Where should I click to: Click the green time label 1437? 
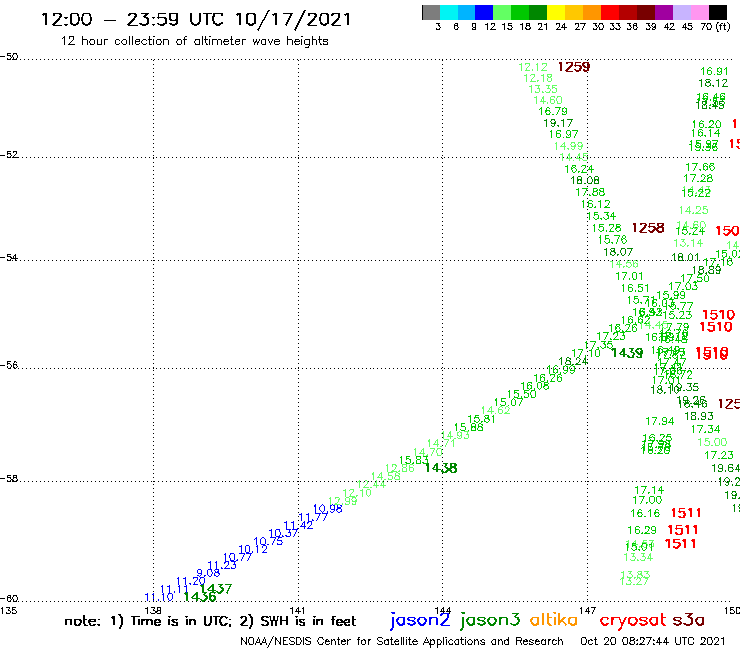(216, 589)
